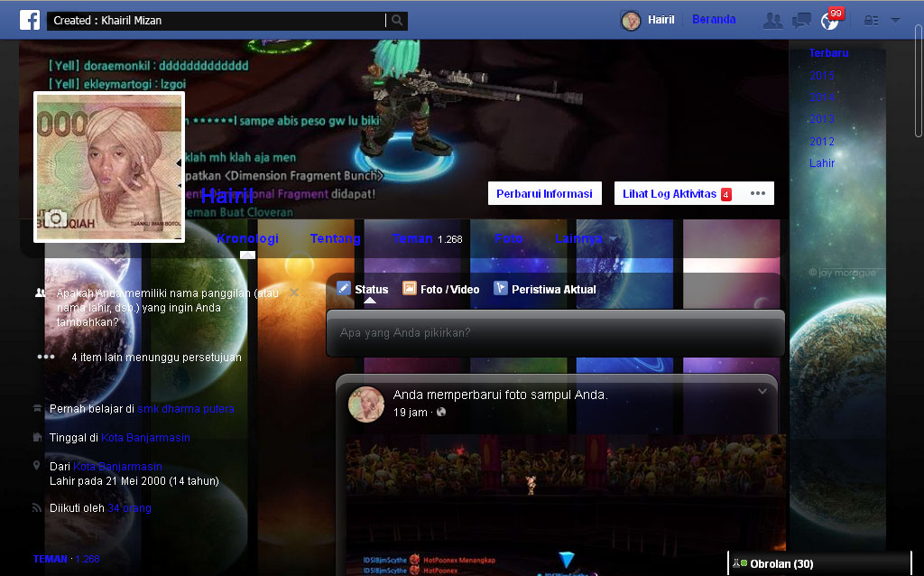The width and height of the screenshot is (924, 576).
Task: Open the account menu dropdown arrow
Action: (x=895, y=20)
